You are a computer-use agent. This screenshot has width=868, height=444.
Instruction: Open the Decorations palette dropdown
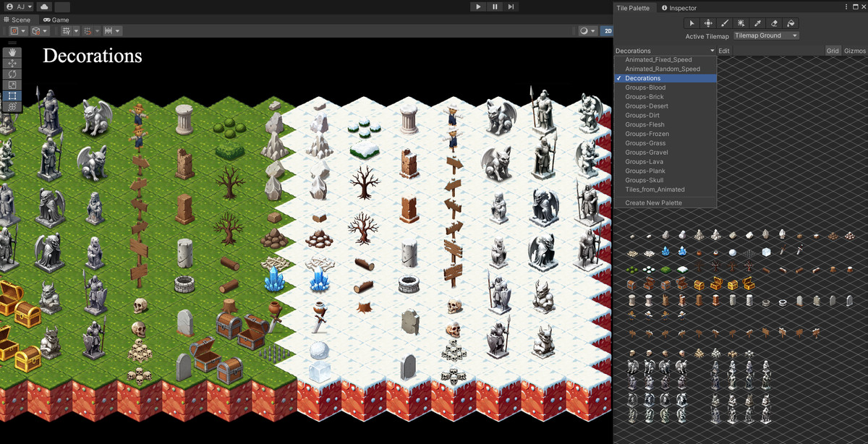click(663, 50)
